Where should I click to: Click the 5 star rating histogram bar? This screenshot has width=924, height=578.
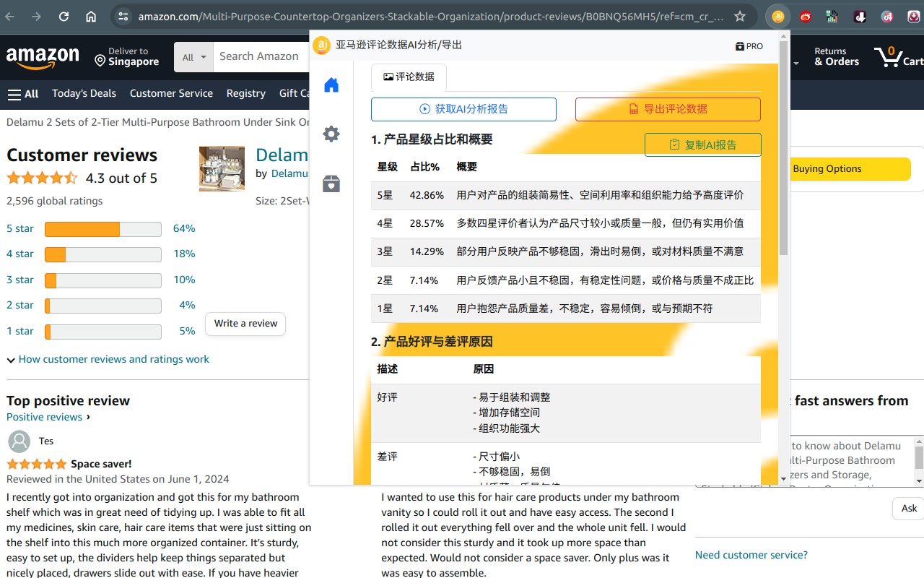(x=103, y=229)
